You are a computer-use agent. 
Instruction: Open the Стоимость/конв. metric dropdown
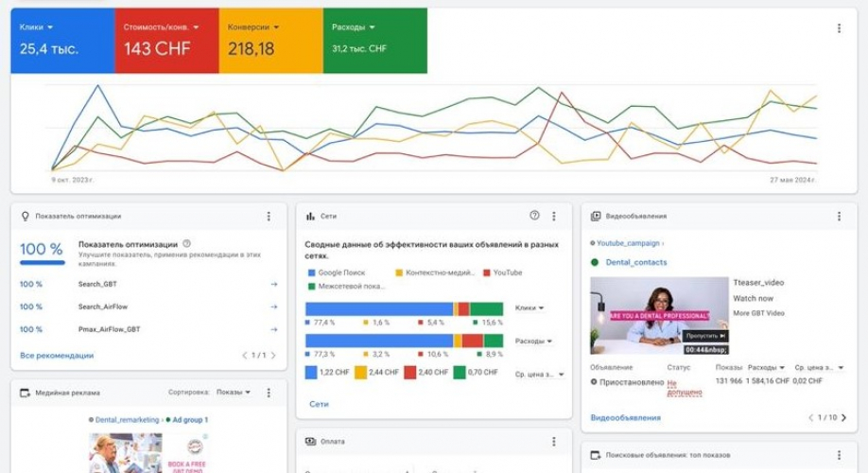(x=161, y=27)
